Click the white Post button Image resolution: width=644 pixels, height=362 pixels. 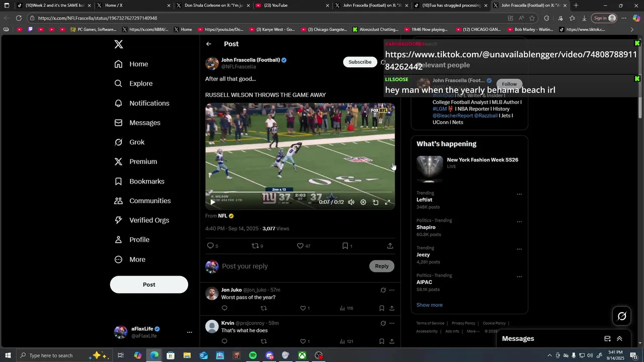[x=149, y=285]
